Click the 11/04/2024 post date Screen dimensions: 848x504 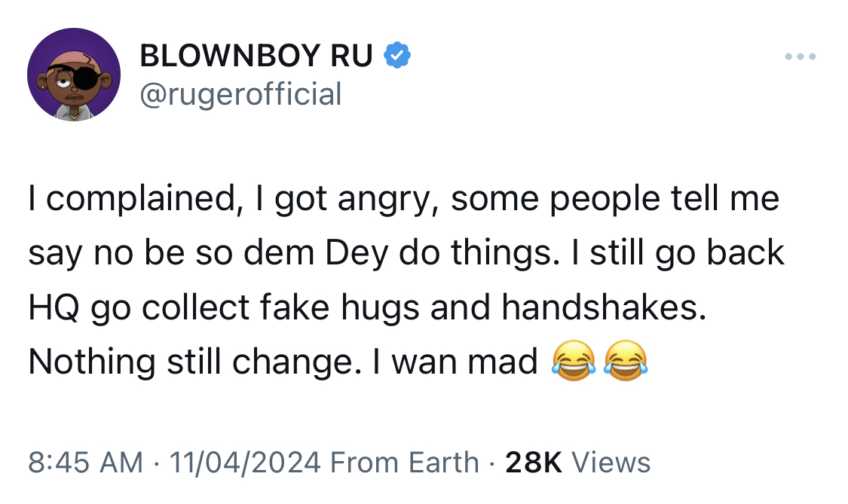[245, 463]
